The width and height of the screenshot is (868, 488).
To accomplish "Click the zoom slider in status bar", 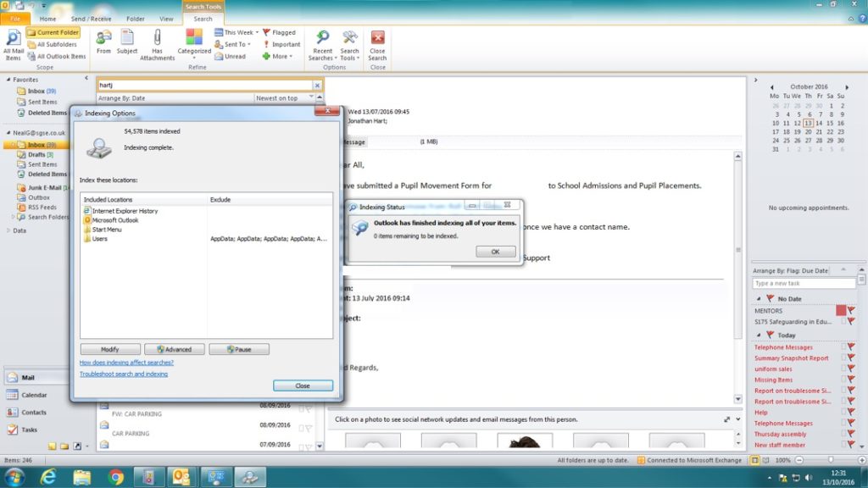I will pyautogui.click(x=831, y=460).
